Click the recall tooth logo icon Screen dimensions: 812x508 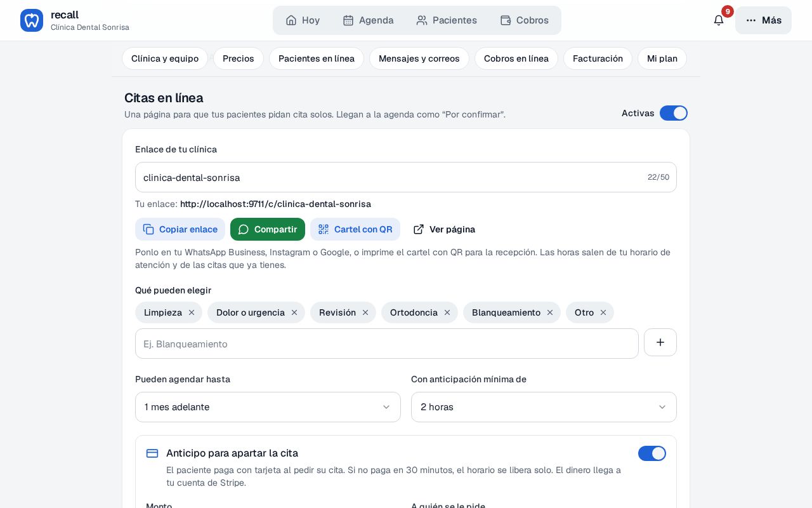[32, 20]
